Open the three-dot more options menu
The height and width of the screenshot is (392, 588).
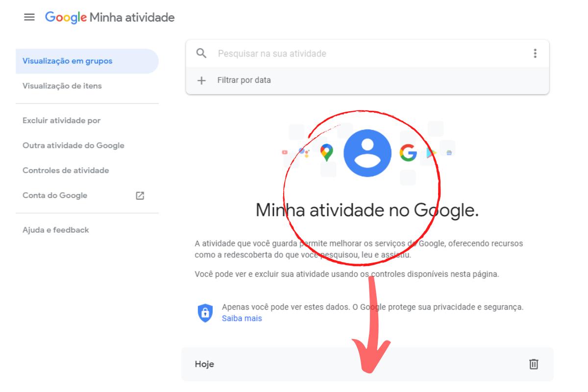tap(535, 53)
